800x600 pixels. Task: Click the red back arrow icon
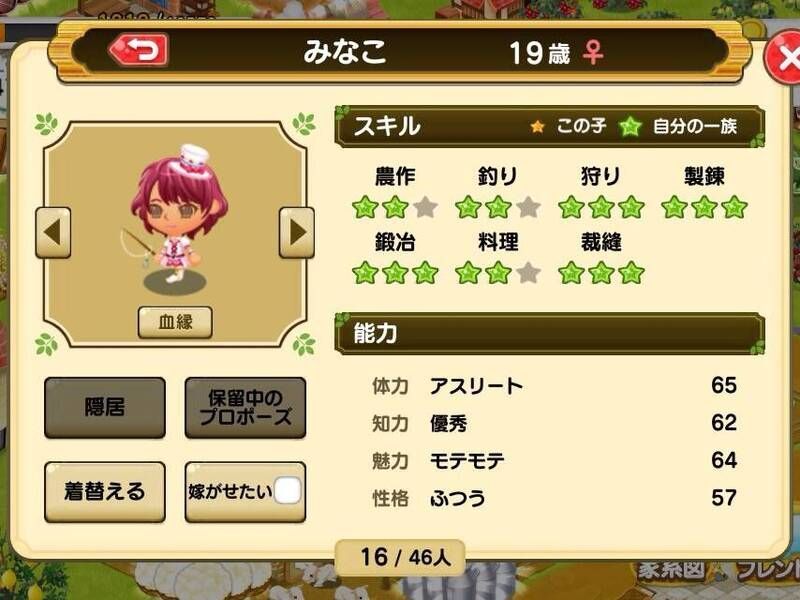(138, 50)
